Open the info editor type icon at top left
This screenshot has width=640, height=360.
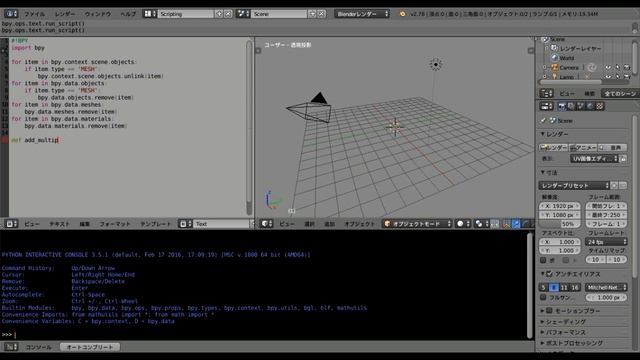click(x=11, y=13)
